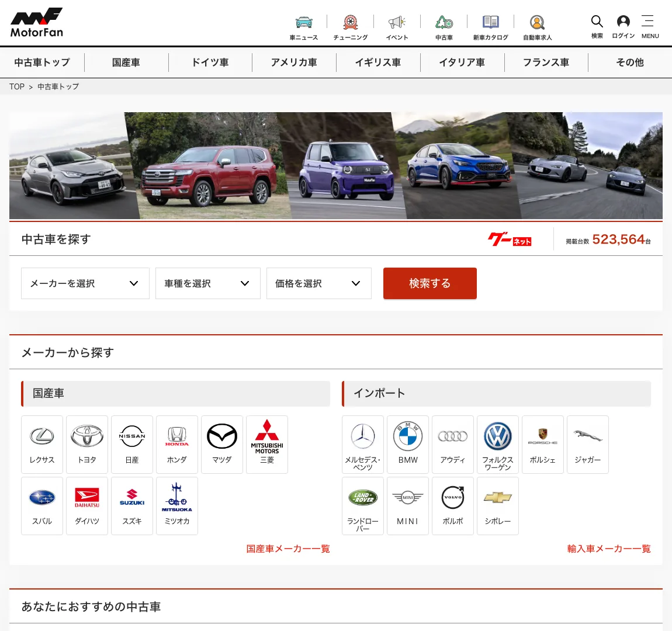Open the メーカーを選択 dropdown

85,283
